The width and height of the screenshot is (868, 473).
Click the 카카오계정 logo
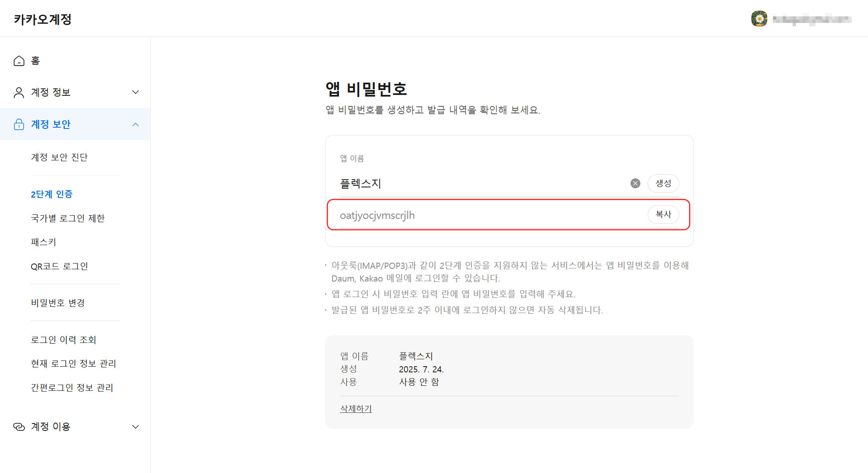pyautogui.click(x=43, y=19)
